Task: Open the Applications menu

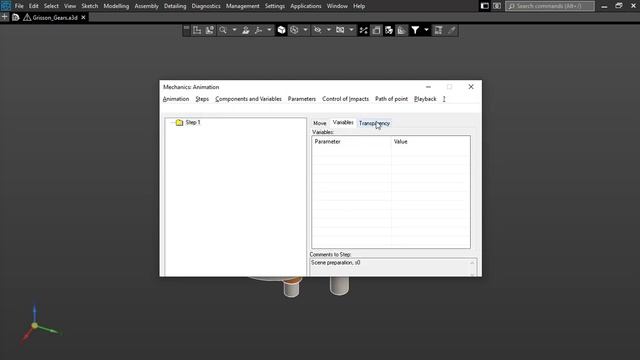Action: tap(306, 6)
